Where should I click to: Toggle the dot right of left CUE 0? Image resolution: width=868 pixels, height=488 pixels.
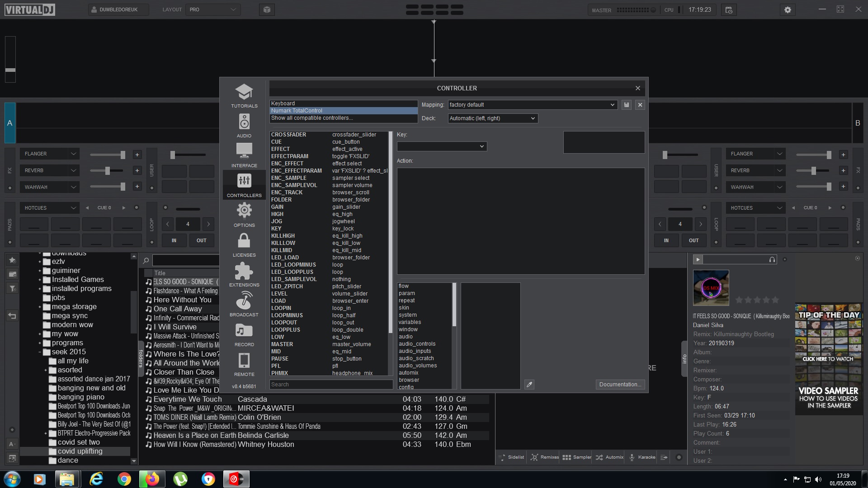137,208
